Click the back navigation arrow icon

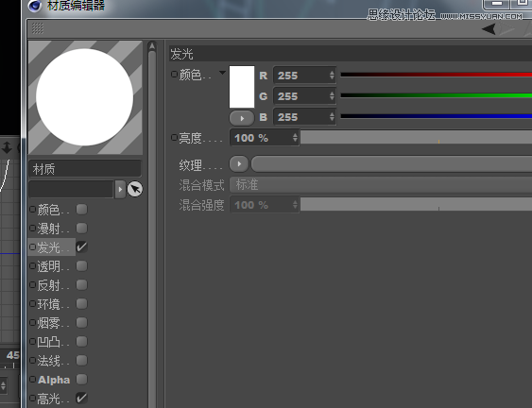[x=489, y=29]
